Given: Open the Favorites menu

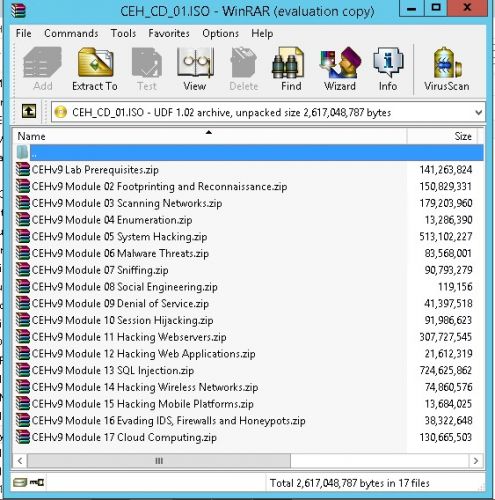Looking at the screenshot, I should click(x=169, y=33).
